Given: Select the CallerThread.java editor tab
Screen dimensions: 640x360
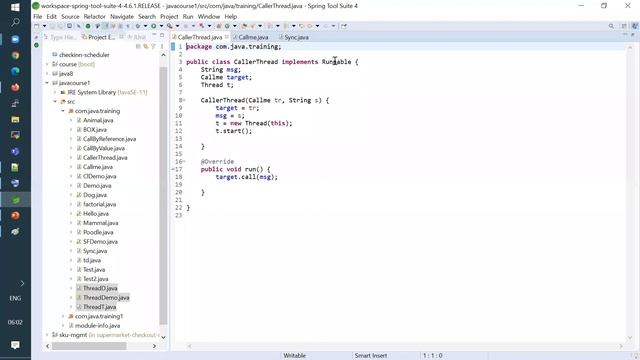Looking at the screenshot, I should click(200, 37).
